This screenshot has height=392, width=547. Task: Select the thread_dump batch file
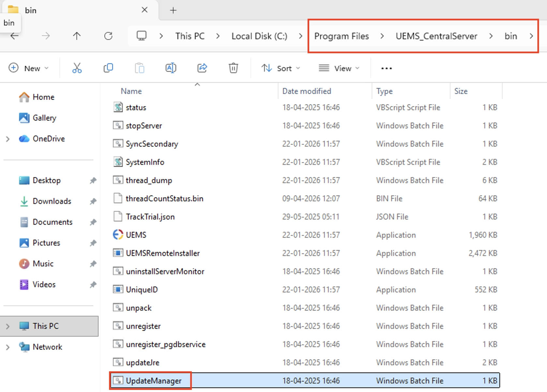pyautogui.click(x=305, y=180)
